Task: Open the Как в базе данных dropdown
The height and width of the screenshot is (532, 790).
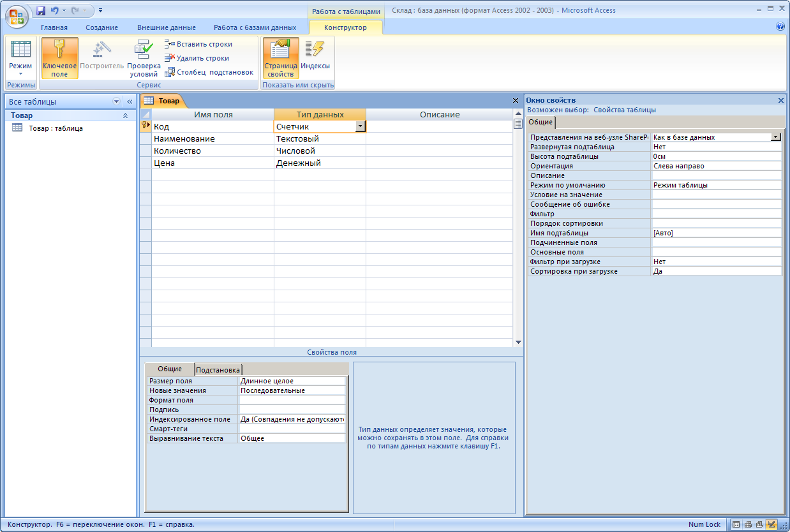Action: coord(776,137)
